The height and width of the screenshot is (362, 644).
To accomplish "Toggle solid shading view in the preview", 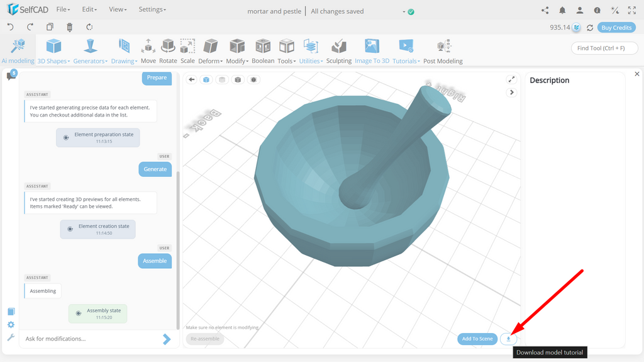I will [x=206, y=79].
